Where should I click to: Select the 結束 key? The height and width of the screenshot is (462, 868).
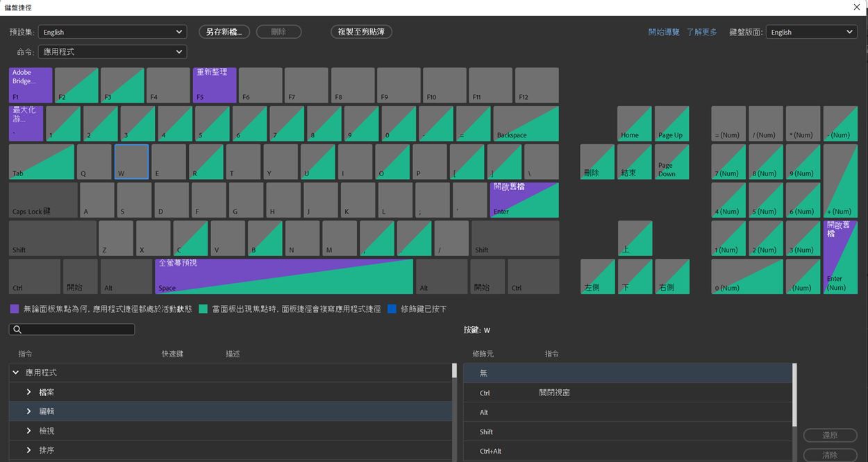click(635, 162)
